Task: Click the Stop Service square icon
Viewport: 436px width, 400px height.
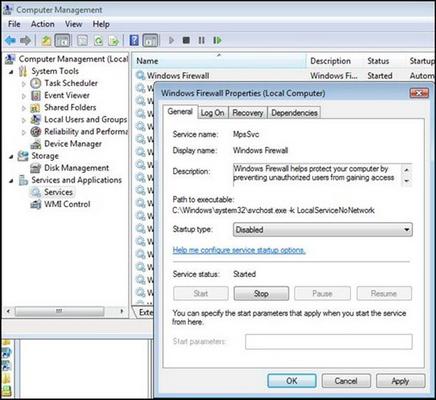Action: point(186,41)
